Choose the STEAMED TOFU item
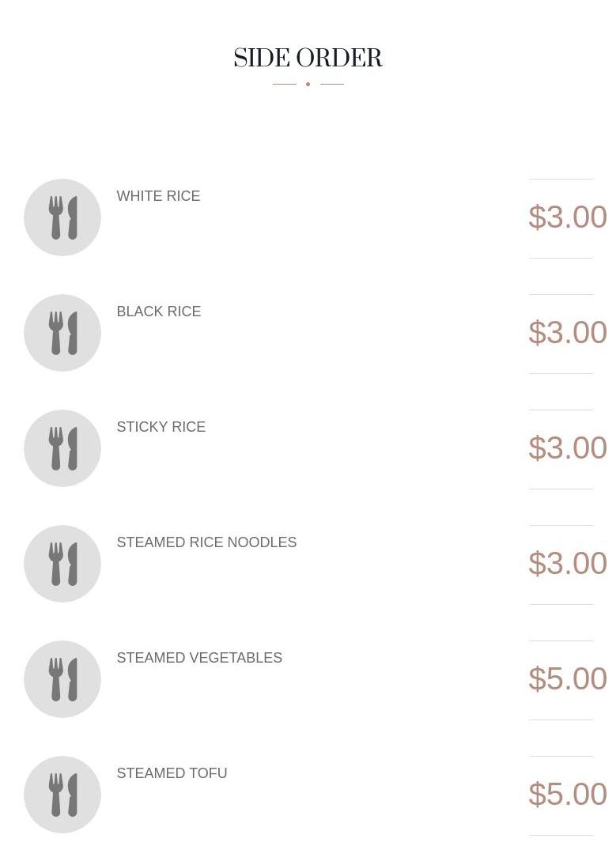Viewport: 616px width, 865px height. [x=172, y=773]
